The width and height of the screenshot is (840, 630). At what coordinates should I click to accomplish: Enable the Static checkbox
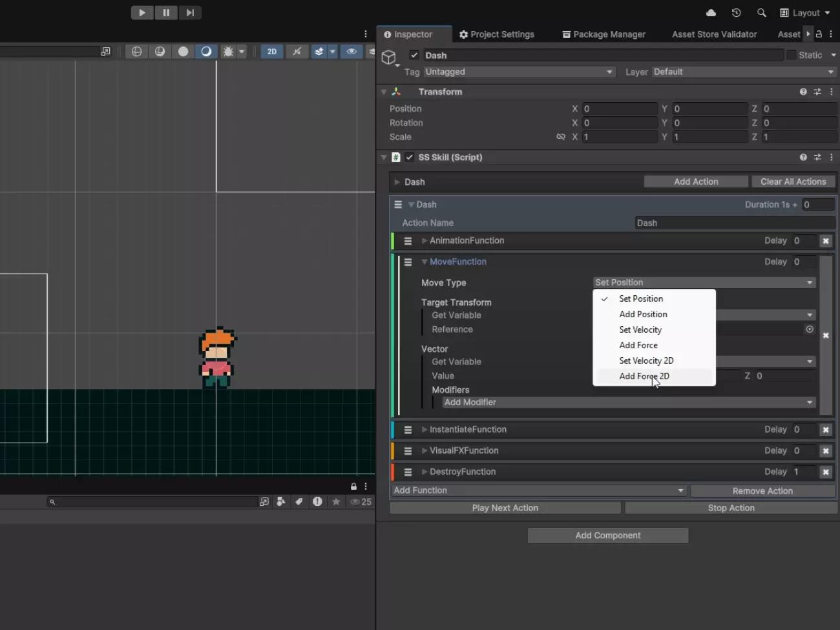tap(792, 56)
